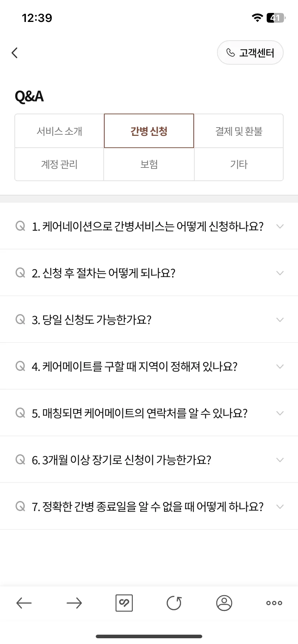The width and height of the screenshot is (298, 644).
Task: Open the link icon in bottom toolbar
Action: pyautogui.click(x=124, y=603)
